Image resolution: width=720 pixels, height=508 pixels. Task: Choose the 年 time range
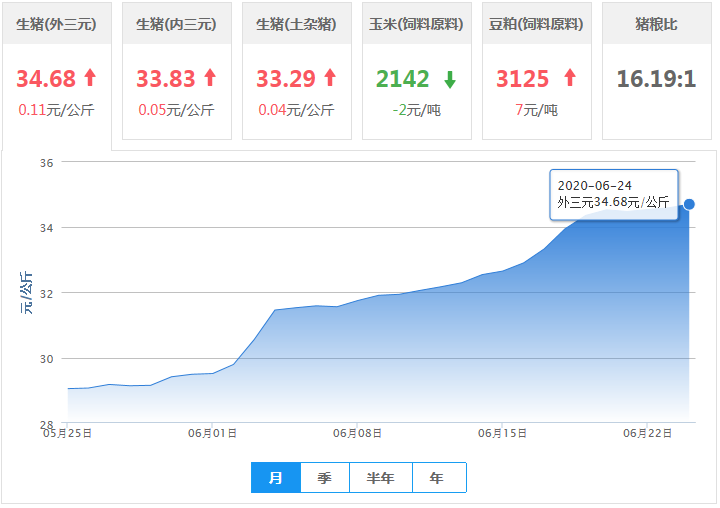pos(437,478)
